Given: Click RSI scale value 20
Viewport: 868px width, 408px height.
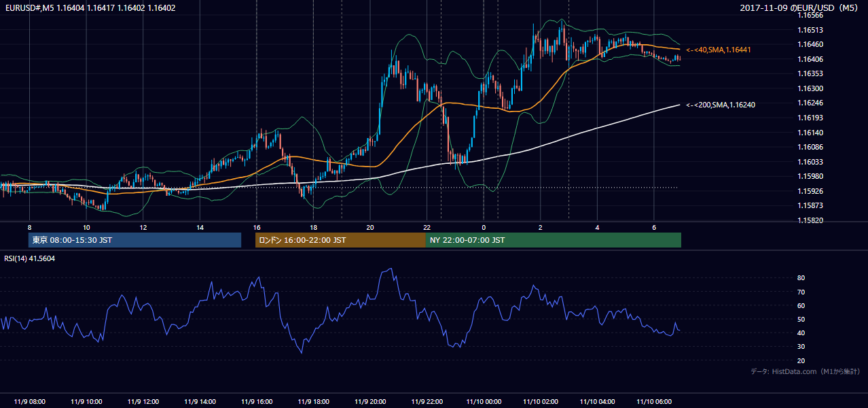Looking at the screenshot, I should click(x=801, y=360).
